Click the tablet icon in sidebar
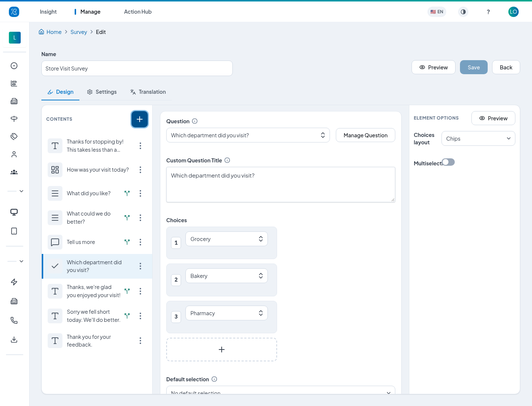The image size is (532, 406). click(x=14, y=231)
